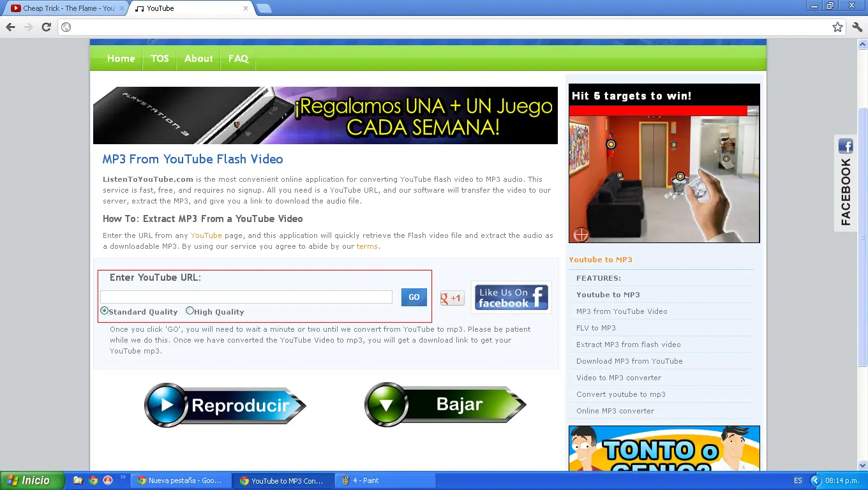868x490 pixels.
Task: Click the blue GO button
Action: pos(414,297)
